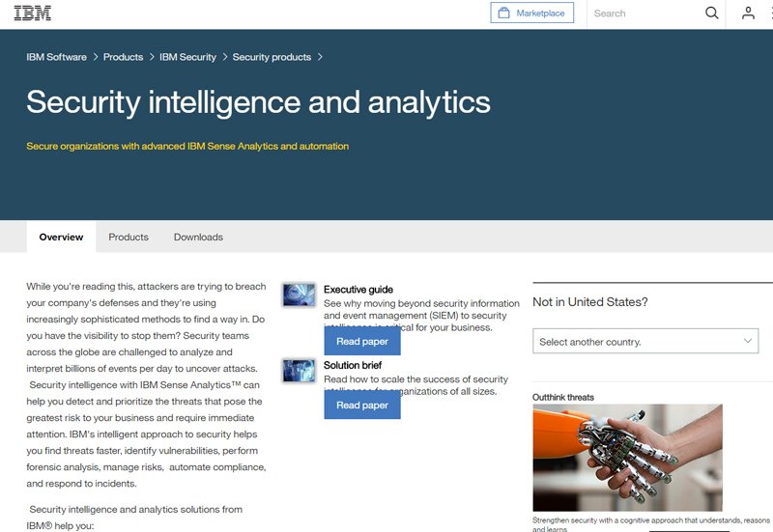This screenshot has height=532, width=773.
Task: Select the Overview tab
Action: click(61, 237)
